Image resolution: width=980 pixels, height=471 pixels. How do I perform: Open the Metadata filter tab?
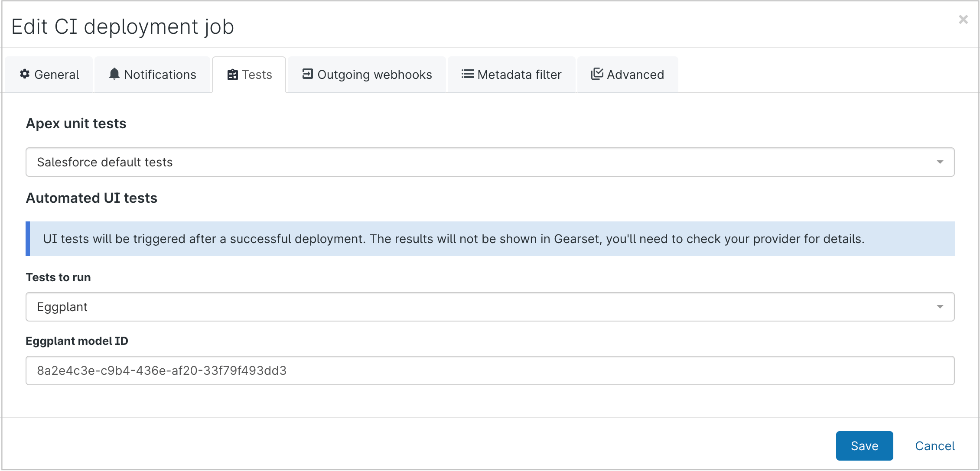511,74
